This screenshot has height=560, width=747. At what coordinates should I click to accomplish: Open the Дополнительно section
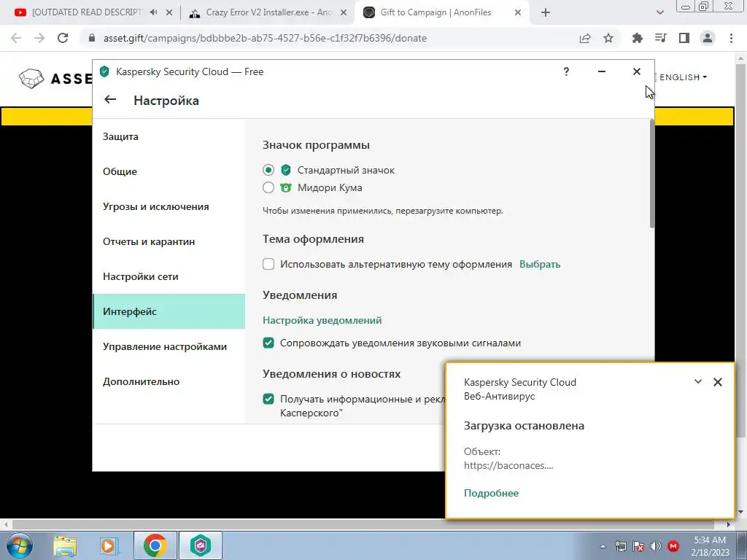pos(169,381)
